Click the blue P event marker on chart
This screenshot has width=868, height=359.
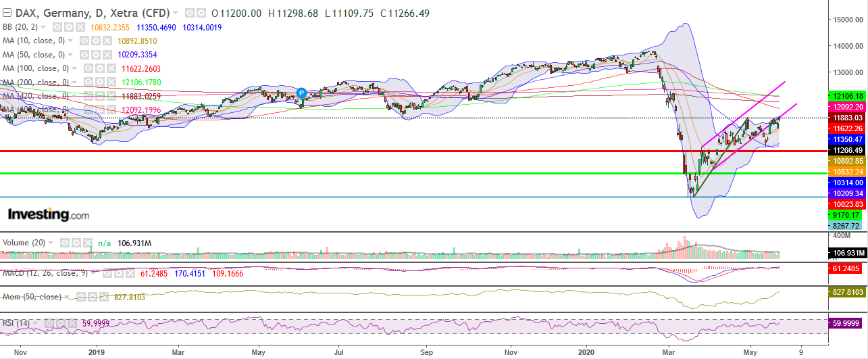(x=302, y=92)
